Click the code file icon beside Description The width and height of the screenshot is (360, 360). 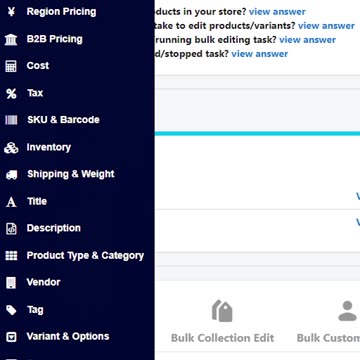(11, 229)
